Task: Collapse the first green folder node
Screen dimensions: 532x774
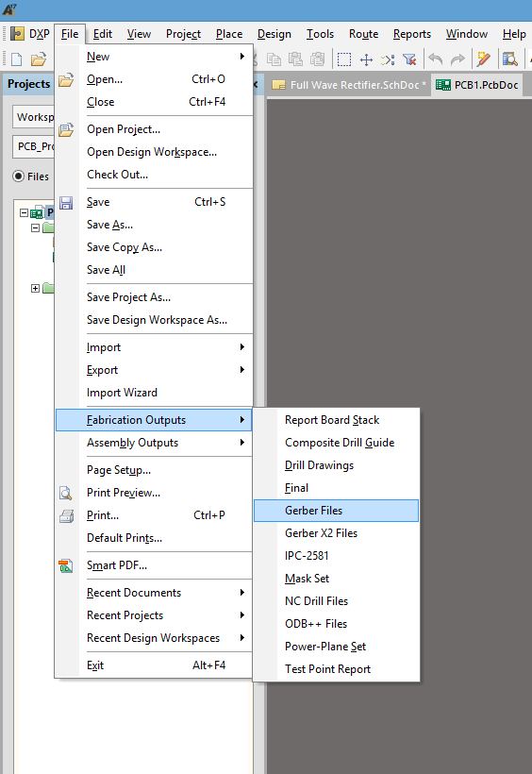Action: (x=35, y=227)
